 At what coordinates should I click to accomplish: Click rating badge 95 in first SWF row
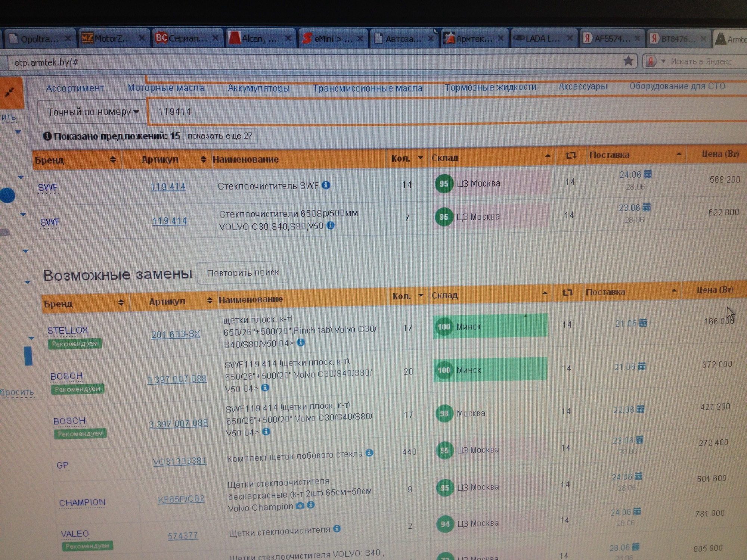(x=444, y=183)
